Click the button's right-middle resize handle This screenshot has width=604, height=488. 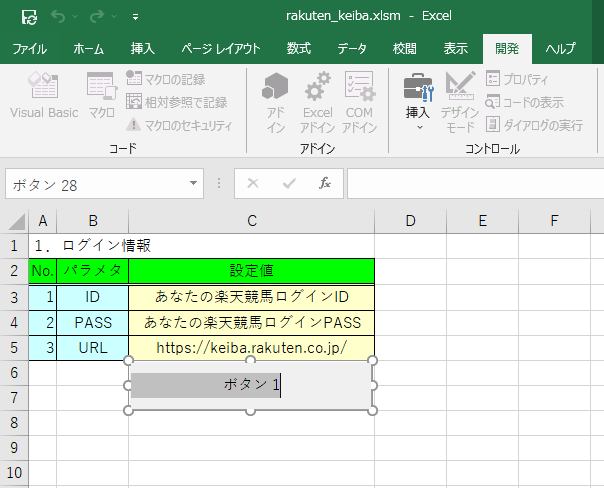click(x=372, y=386)
